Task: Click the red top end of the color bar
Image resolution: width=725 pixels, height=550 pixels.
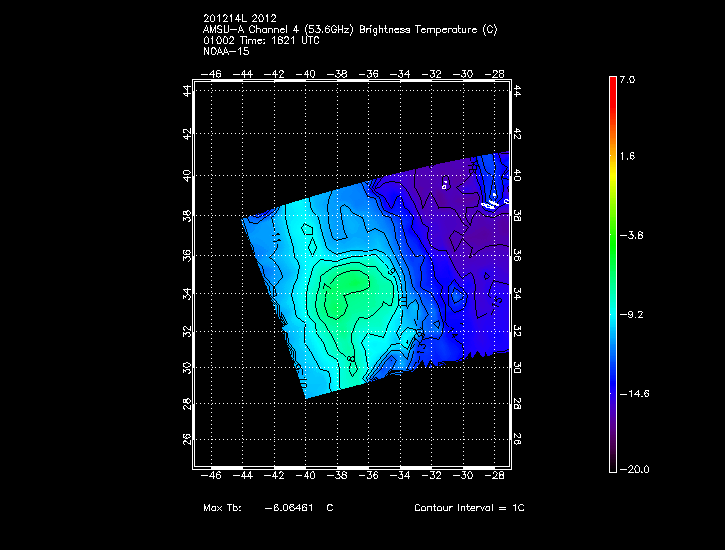Action: (x=612, y=83)
